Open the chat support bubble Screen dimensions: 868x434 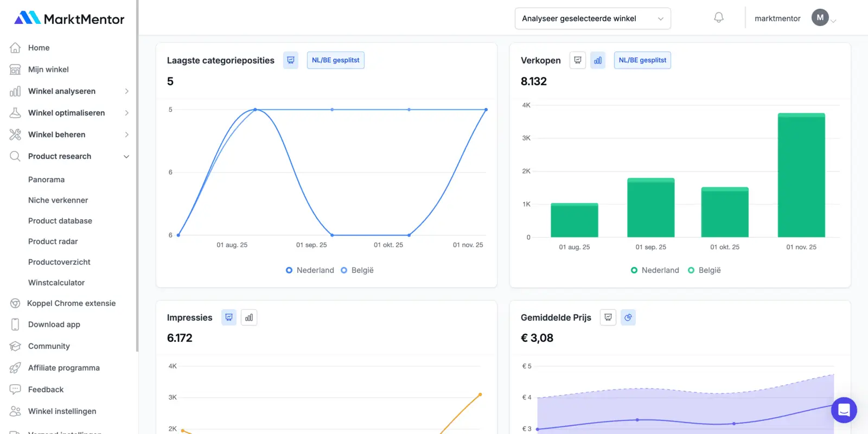[x=844, y=410]
